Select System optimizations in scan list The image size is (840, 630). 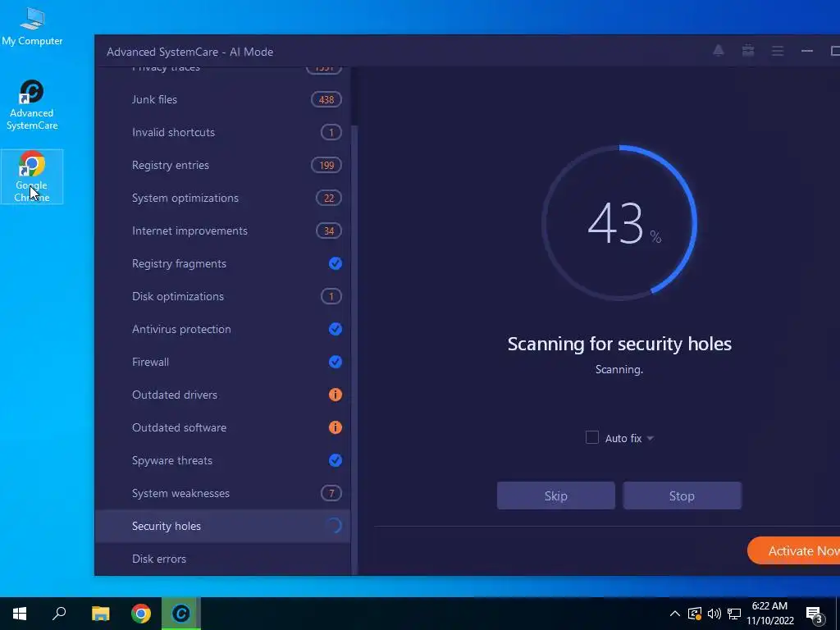click(223, 199)
